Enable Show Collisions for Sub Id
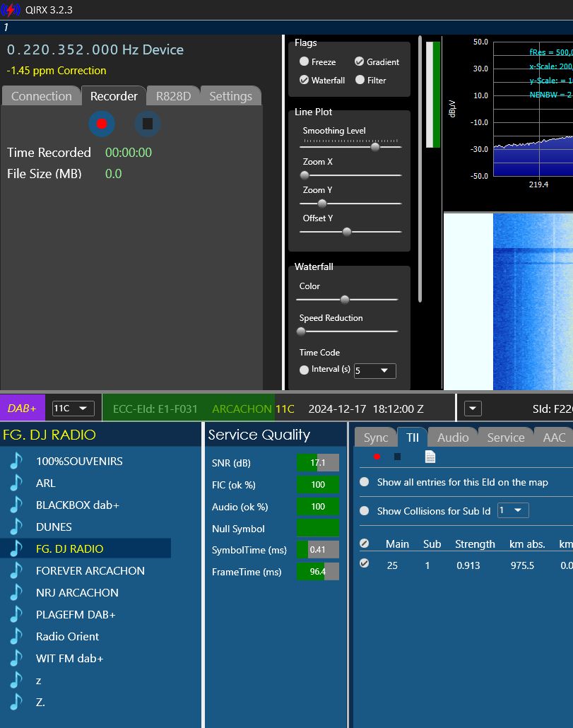573x728 pixels. tap(364, 511)
